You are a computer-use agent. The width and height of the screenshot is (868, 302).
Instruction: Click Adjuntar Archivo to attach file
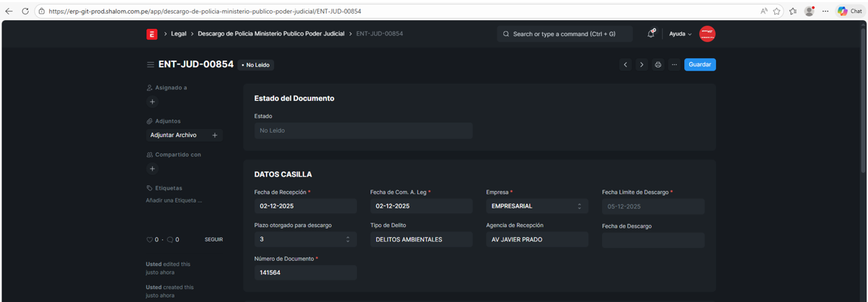[x=174, y=135]
